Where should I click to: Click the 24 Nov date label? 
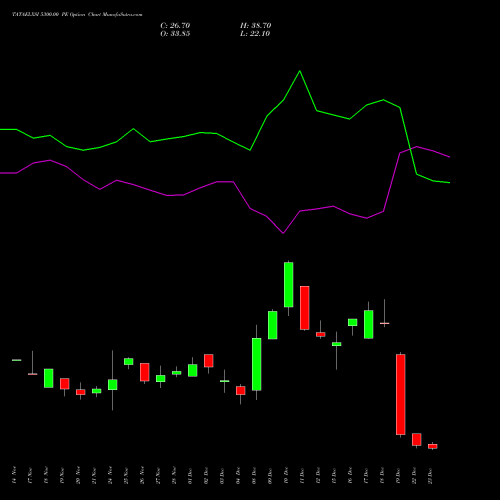pyautogui.click(x=110, y=475)
